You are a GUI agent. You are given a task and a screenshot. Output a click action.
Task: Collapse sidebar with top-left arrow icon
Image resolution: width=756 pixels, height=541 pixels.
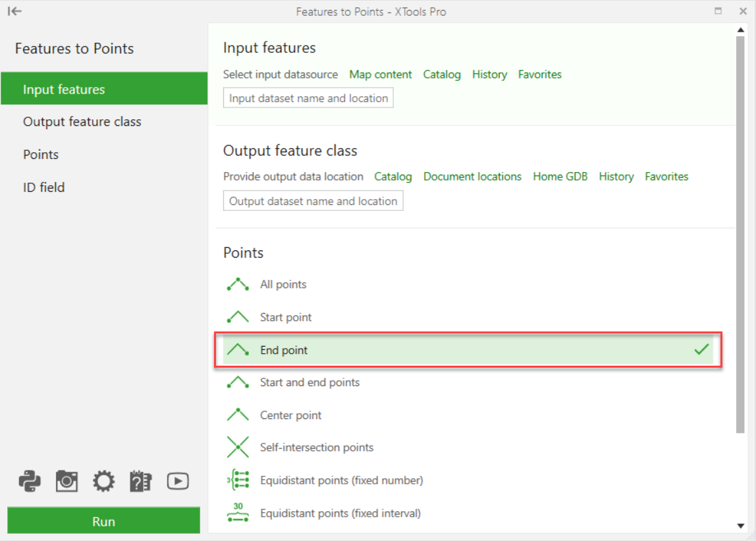[x=15, y=11]
